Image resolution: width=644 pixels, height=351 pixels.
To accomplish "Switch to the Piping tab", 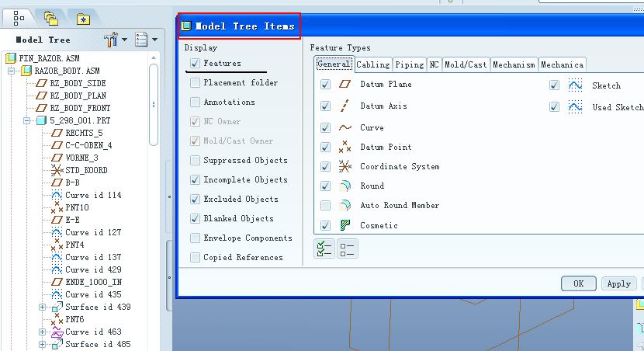I will (409, 64).
